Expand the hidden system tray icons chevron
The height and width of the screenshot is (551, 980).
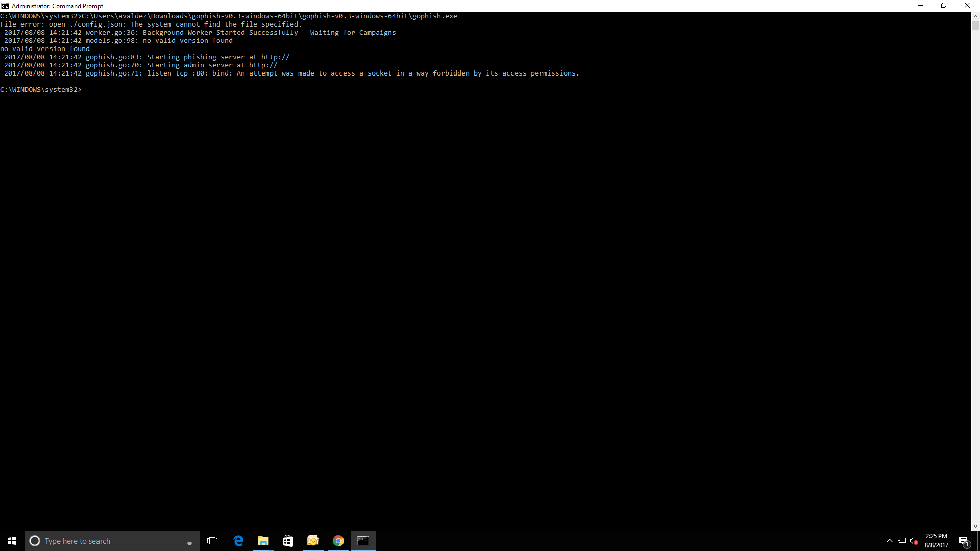(x=890, y=541)
